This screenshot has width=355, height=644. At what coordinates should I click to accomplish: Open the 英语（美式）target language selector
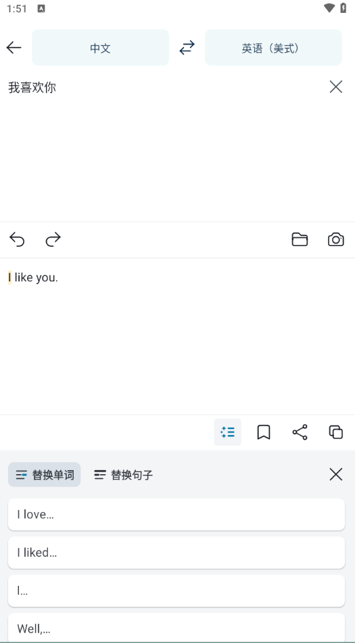tap(273, 47)
